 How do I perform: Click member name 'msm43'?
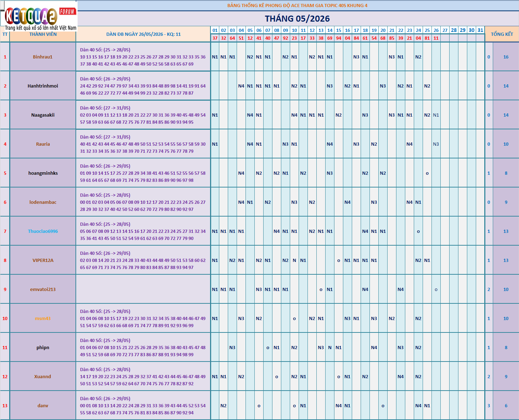pos(43,318)
